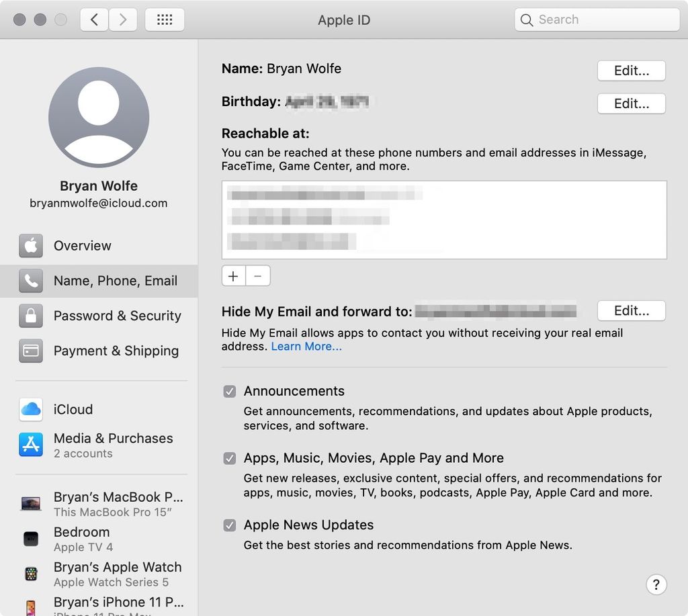The image size is (688, 616).
Task: Uncheck the Announcements checkbox
Action: tap(229, 391)
